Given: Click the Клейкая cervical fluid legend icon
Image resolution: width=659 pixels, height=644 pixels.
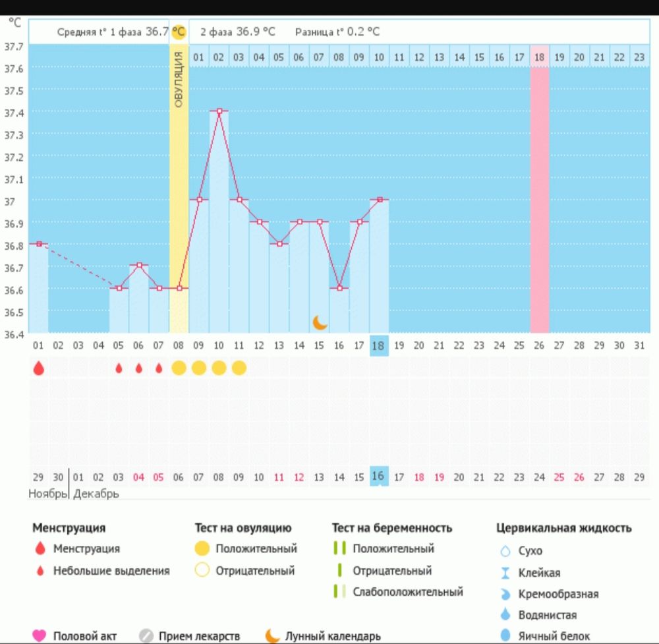Looking at the screenshot, I should coord(505,572).
